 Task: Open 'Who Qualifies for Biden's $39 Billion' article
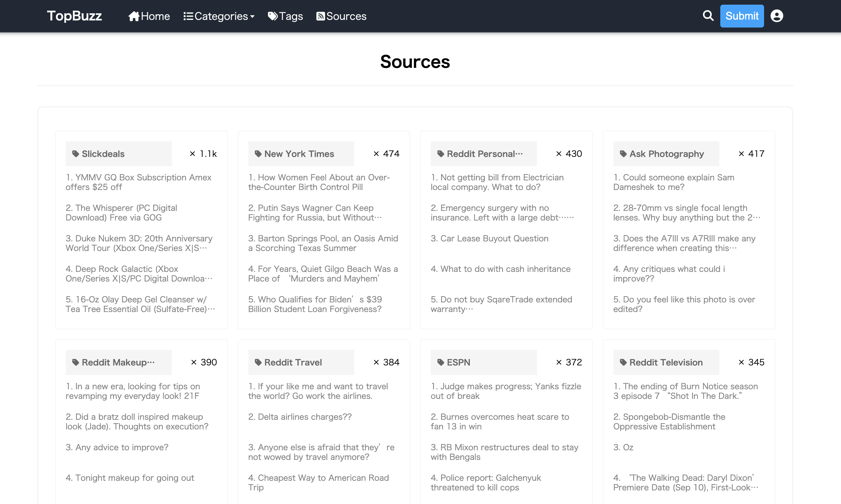[315, 304]
